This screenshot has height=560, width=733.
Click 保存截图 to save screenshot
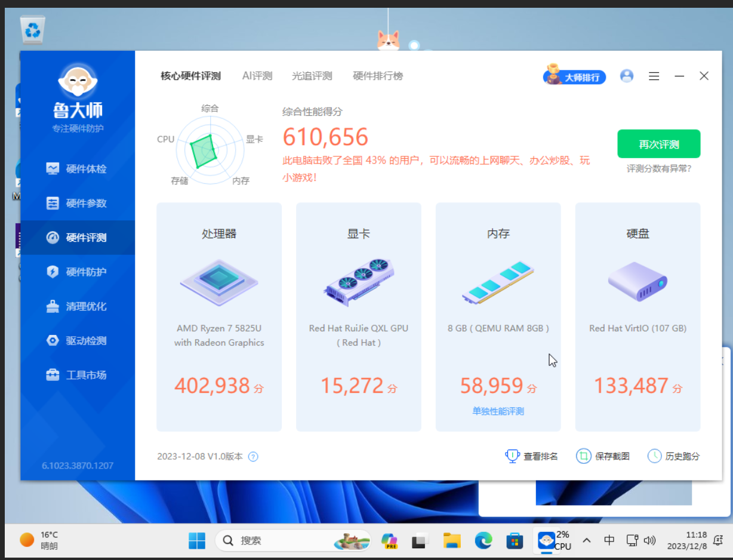tap(603, 456)
